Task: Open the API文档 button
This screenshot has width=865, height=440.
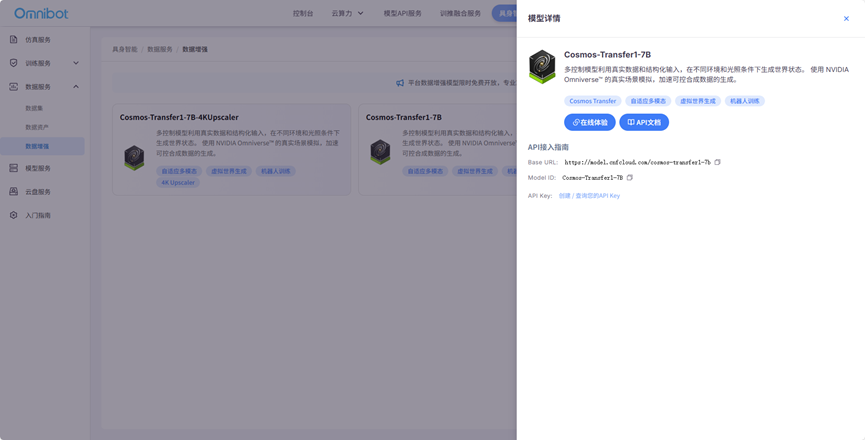Action: (x=644, y=122)
